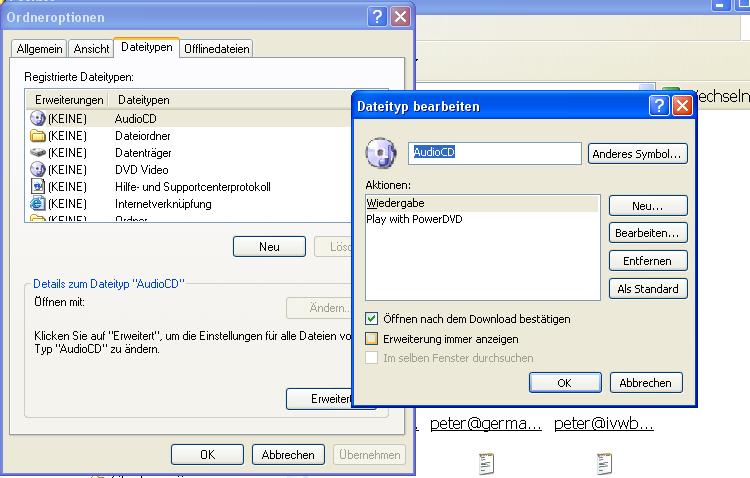Viewport: 750px width, 478px height.
Task: Switch to the Allgemein tab
Action: coord(40,48)
